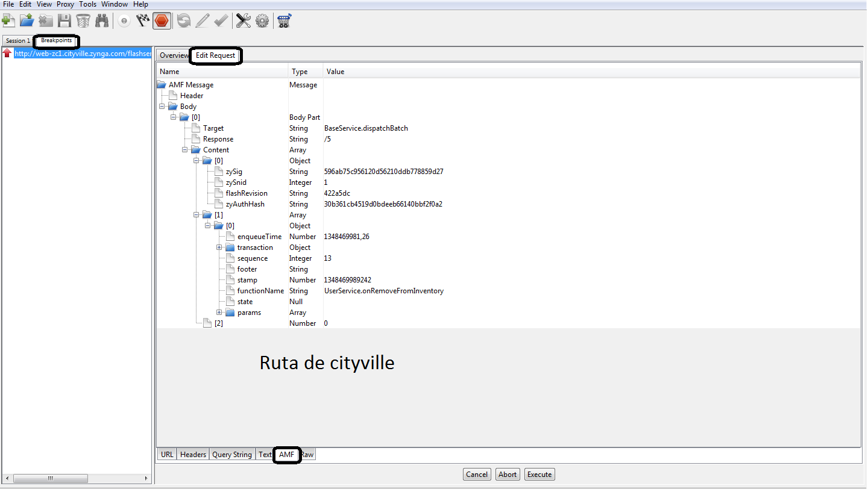
Task: Collapse the Content array node
Action: click(x=185, y=150)
